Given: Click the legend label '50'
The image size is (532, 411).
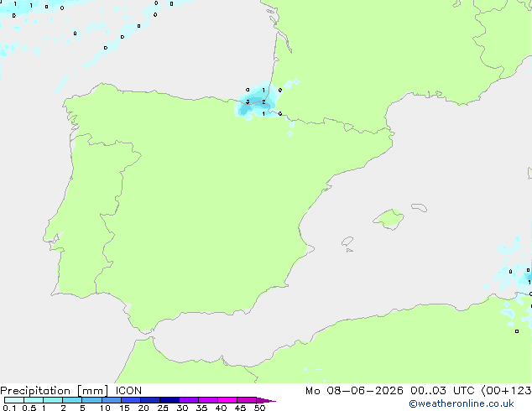Looking at the screenshot, I should [x=259, y=408].
